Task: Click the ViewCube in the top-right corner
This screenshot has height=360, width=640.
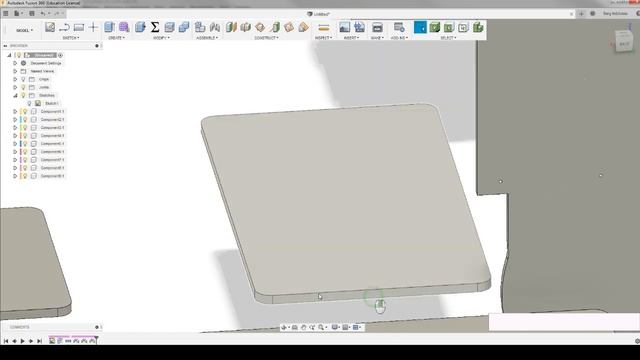Action: coord(624,42)
